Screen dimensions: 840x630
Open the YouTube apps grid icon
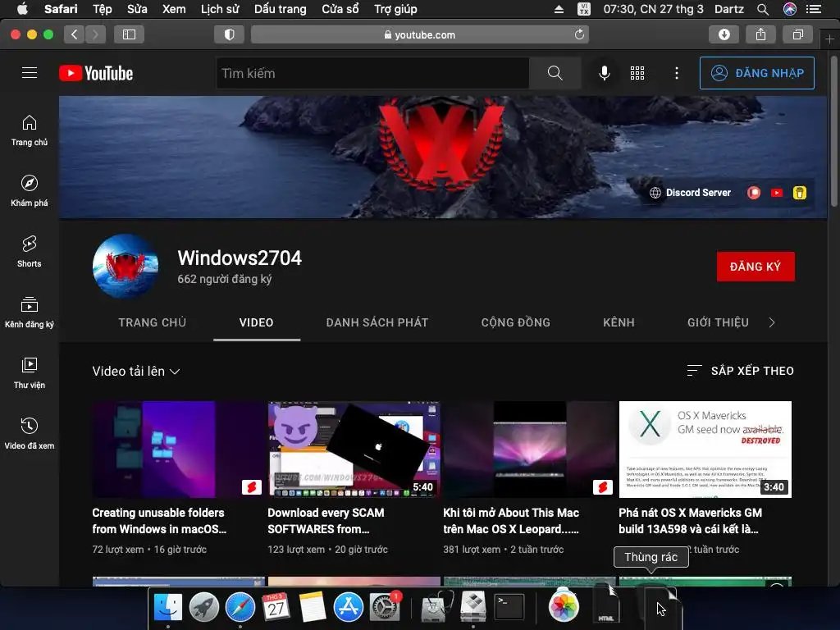click(x=637, y=73)
